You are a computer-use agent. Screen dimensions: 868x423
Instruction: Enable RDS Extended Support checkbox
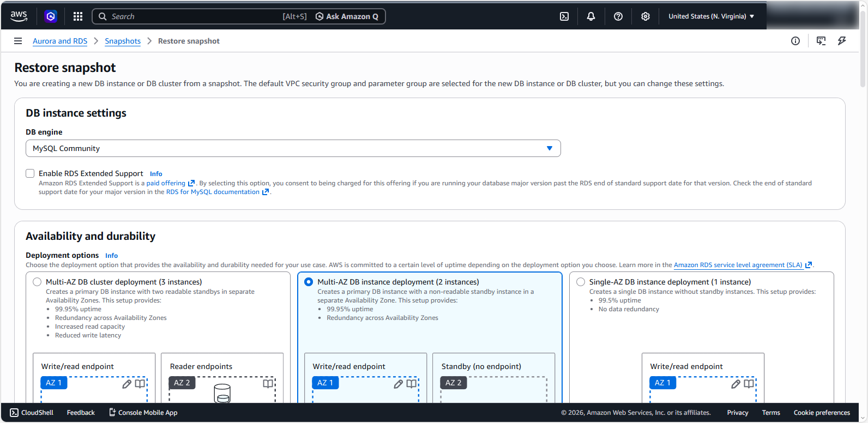pyautogui.click(x=30, y=173)
